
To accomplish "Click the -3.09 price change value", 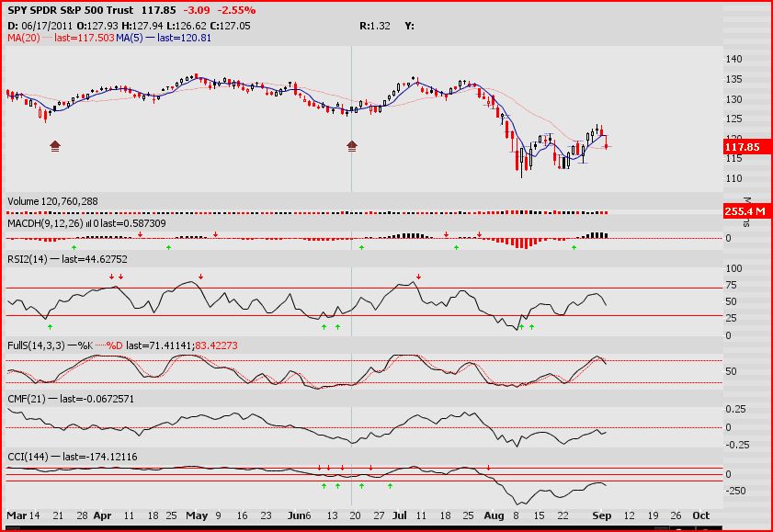I will tap(196, 10).
